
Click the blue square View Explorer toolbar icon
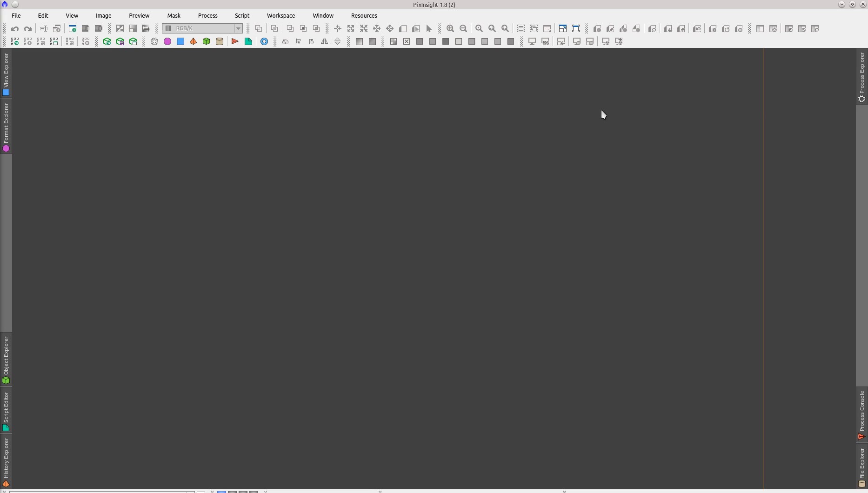coord(180,42)
